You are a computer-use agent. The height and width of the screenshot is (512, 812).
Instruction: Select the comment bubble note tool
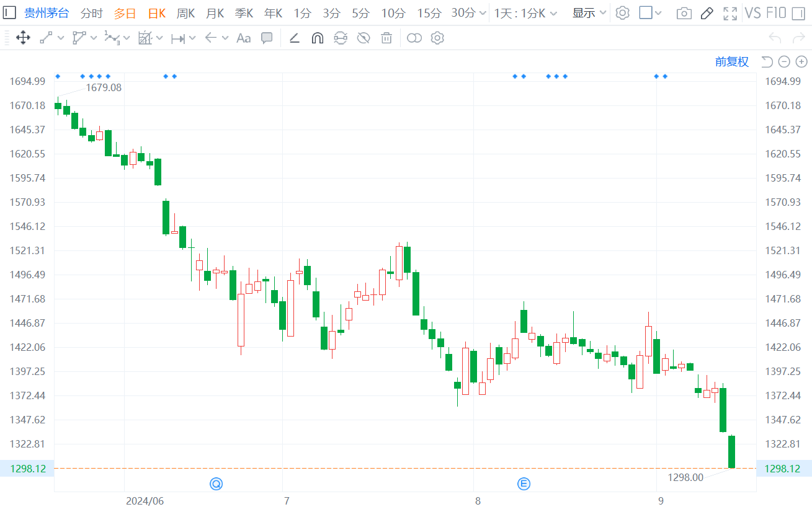[x=267, y=38]
